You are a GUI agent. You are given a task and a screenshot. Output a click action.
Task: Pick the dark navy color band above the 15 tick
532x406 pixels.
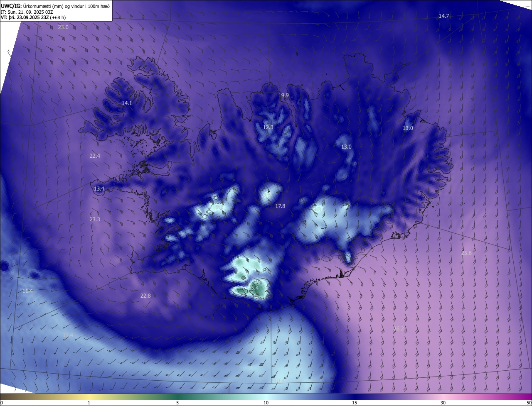(x=355, y=396)
